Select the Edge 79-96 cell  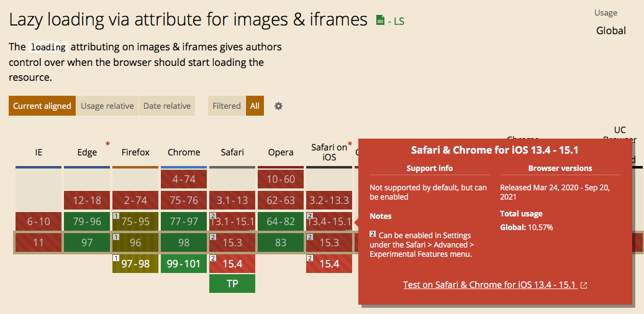point(87,221)
